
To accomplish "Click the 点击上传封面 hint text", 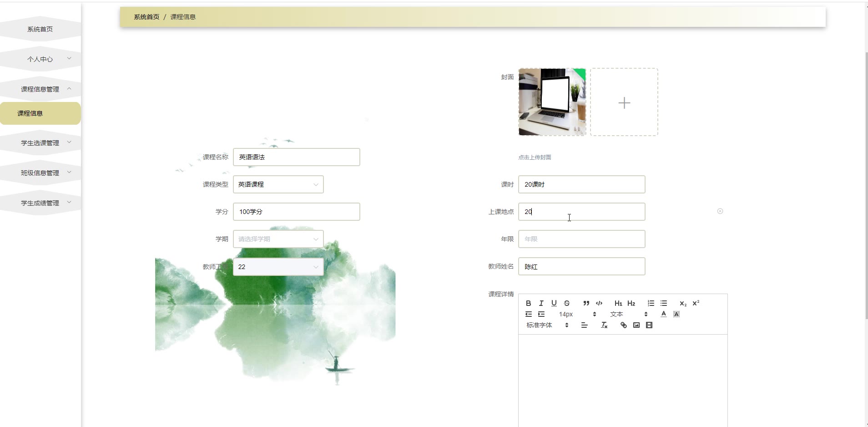I will (x=535, y=158).
